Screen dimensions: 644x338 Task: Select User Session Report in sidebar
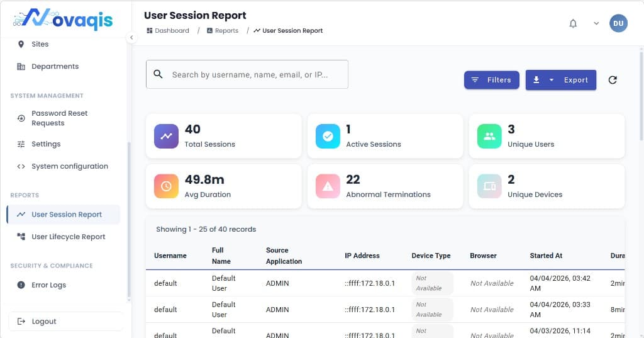coord(64,214)
